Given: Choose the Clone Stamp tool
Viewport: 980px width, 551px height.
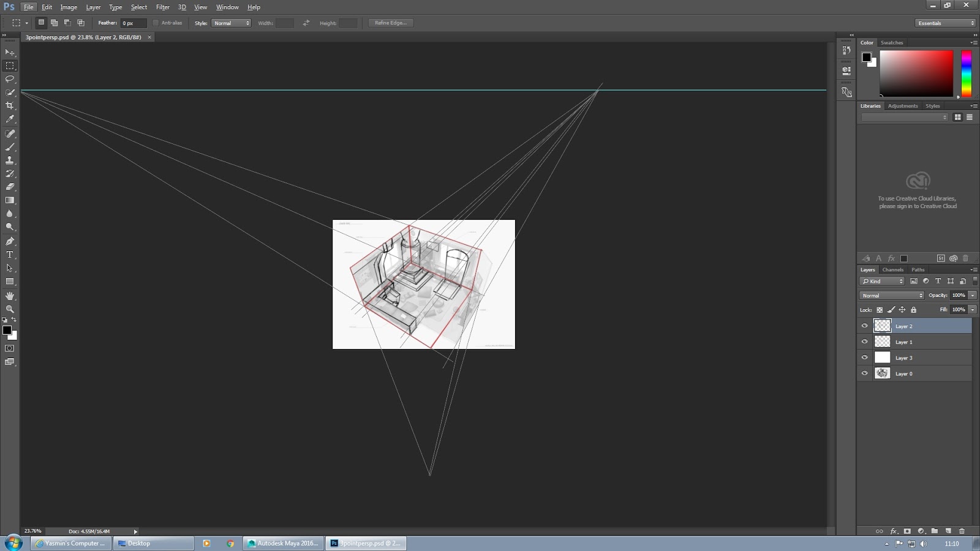Looking at the screenshot, I should 10,159.
